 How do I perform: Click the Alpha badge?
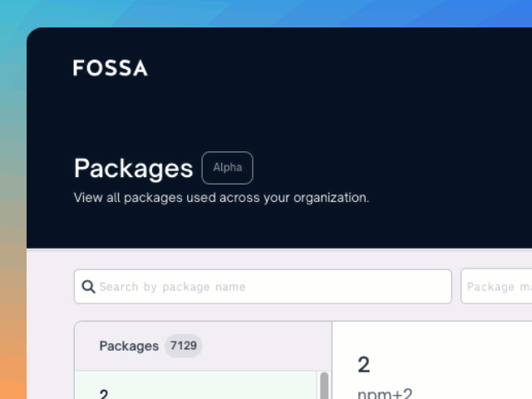coord(227,168)
